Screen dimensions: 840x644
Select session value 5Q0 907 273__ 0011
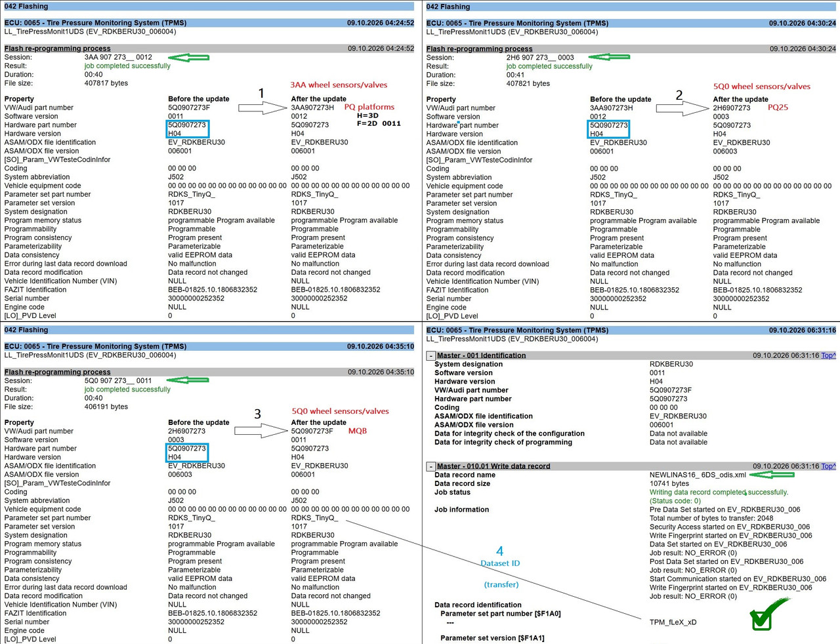pyautogui.click(x=118, y=381)
